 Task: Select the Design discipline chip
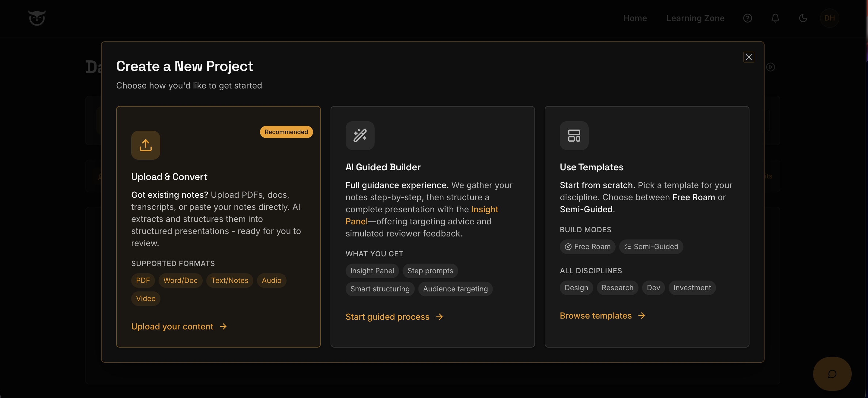tap(576, 287)
